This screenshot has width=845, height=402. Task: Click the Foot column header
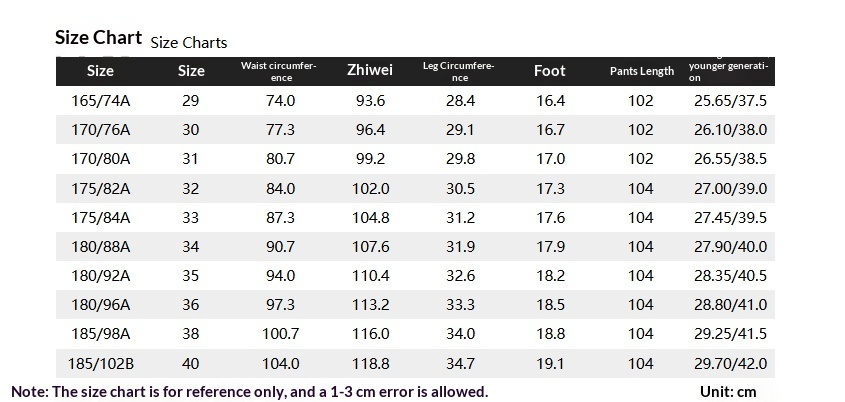(x=549, y=70)
